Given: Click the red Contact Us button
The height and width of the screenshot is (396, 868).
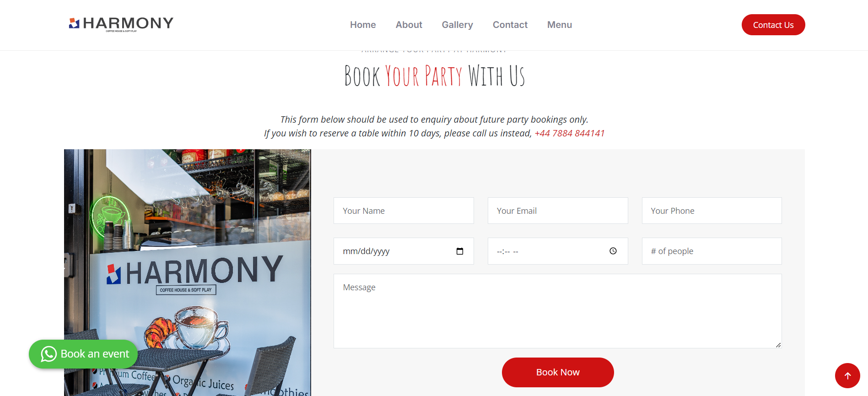Looking at the screenshot, I should pos(773,25).
